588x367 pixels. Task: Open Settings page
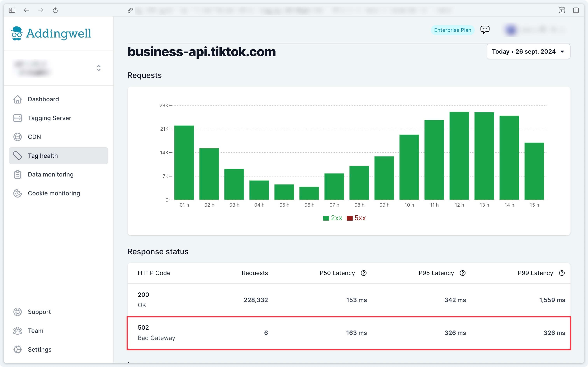coord(59,349)
